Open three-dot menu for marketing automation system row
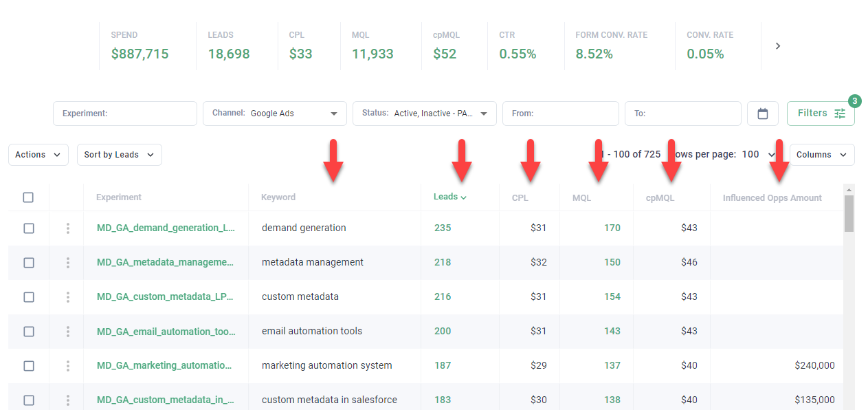Image resolution: width=868 pixels, height=410 pixels. [x=67, y=366]
